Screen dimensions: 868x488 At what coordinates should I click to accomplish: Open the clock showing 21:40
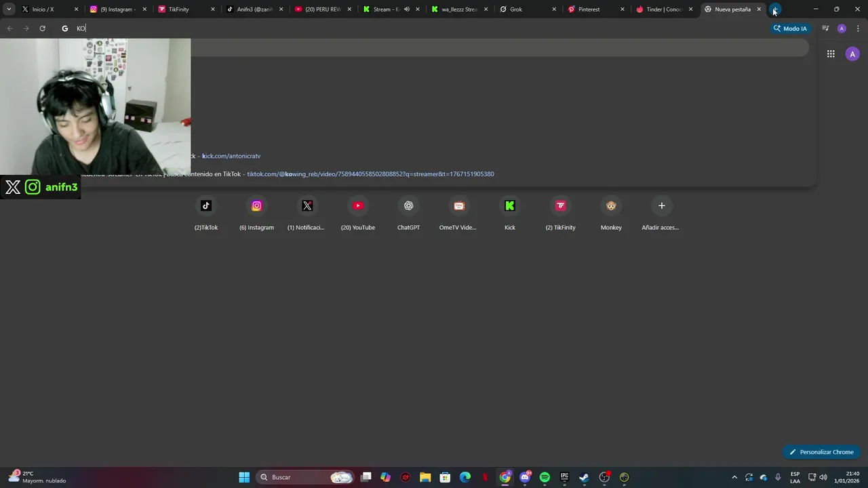(x=847, y=477)
